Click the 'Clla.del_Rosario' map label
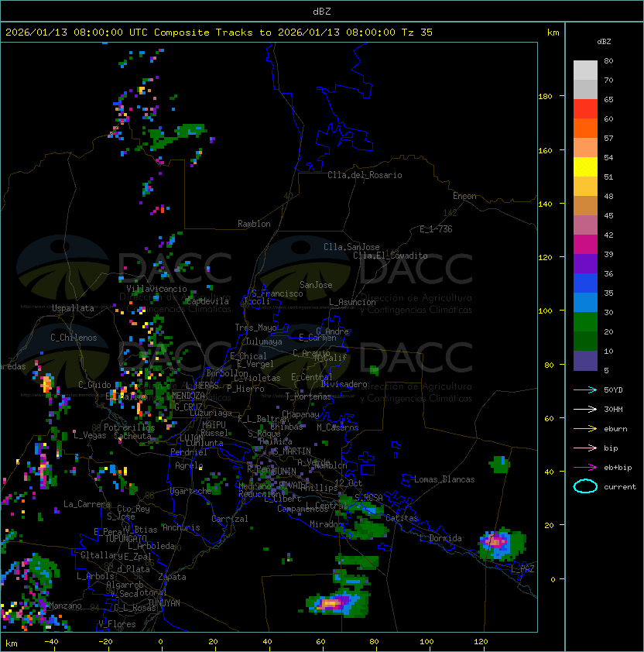The image size is (644, 652). (x=365, y=175)
